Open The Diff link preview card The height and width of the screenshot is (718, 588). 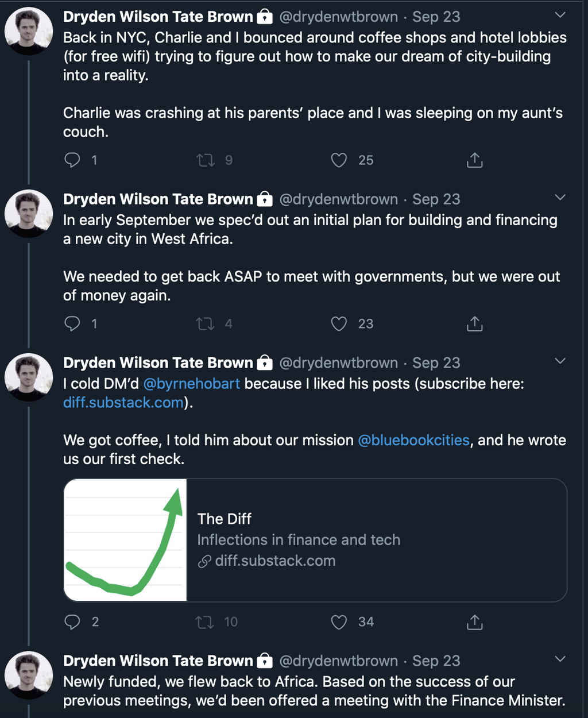(x=315, y=540)
